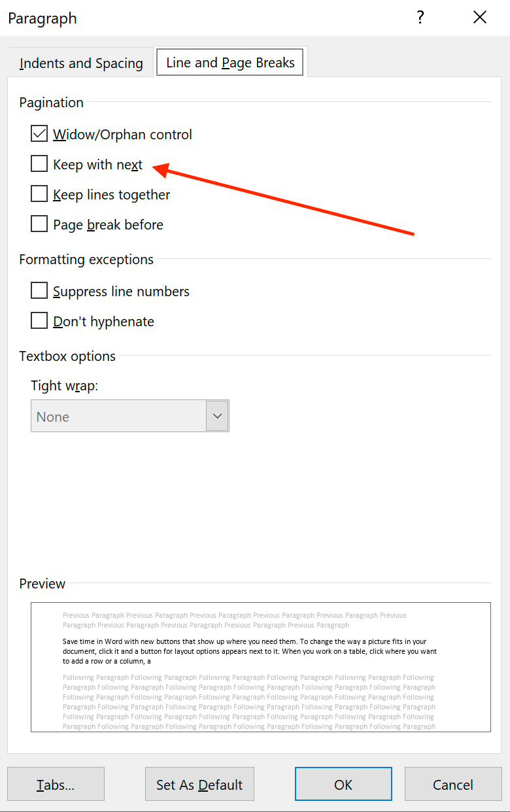Switch to the Indents and Spacing tab
The image size is (510, 812).
tap(80, 63)
